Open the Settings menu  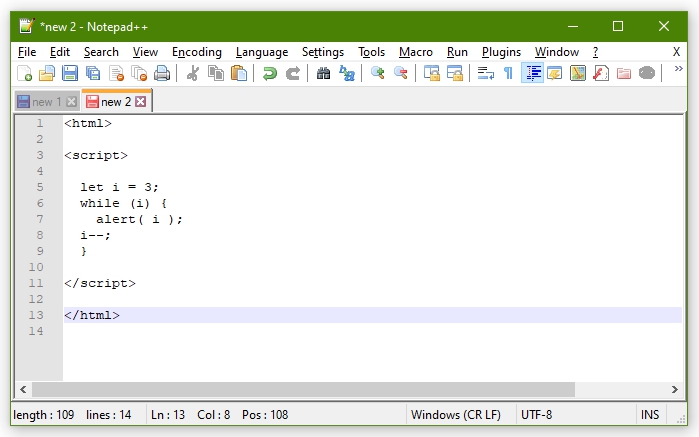(x=323, y=52)
